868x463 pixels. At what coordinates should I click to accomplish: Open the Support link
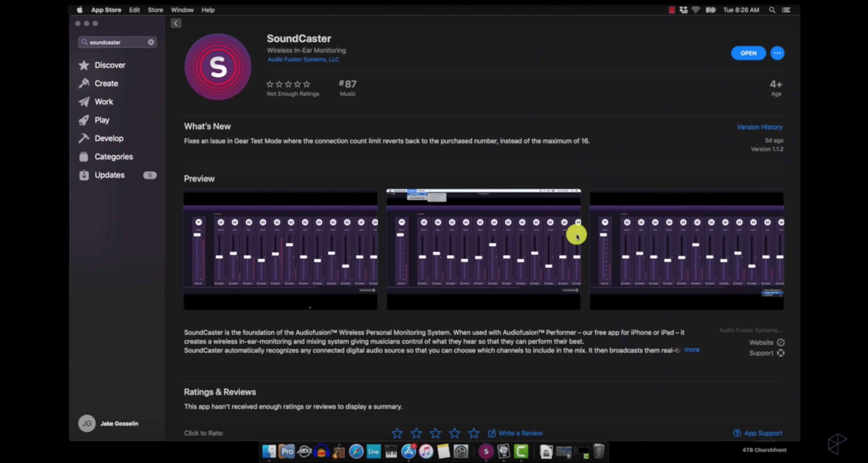tap(767, 353)
